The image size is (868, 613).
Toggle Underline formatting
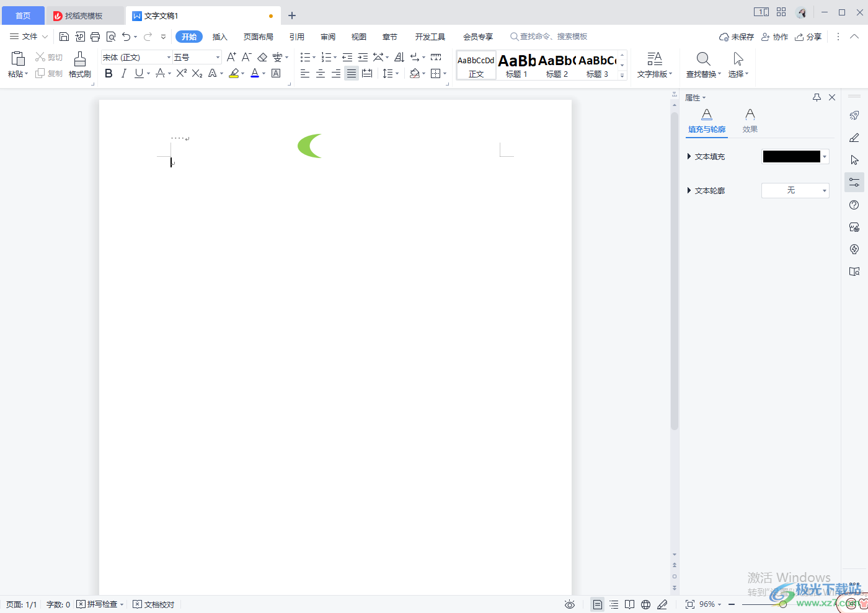[x=139, y=73]
